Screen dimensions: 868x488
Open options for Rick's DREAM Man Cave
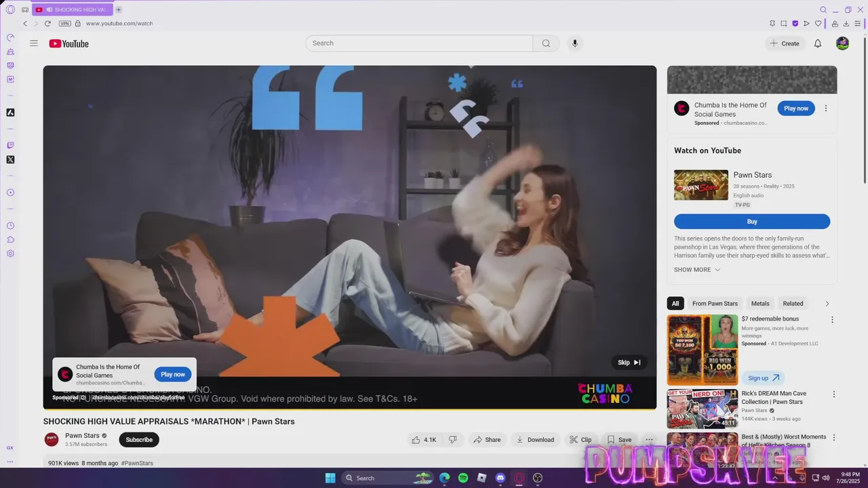click(x=834, y=394)
